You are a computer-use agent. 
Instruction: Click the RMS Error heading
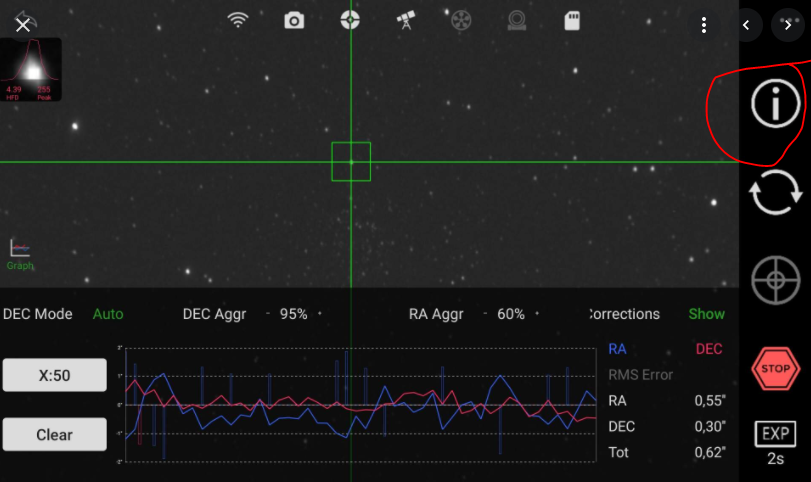[x=640, y=374]
